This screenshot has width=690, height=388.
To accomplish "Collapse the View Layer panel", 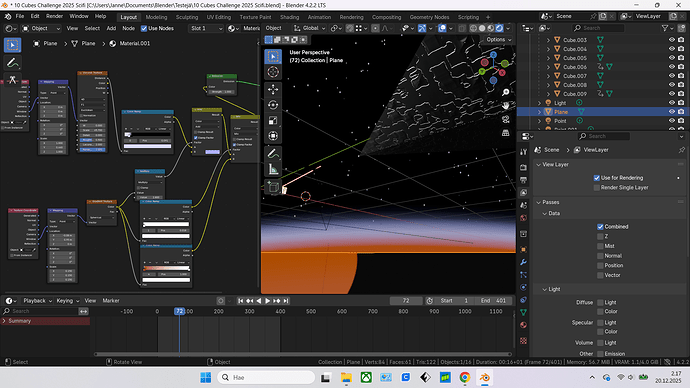I will point(539,165).
